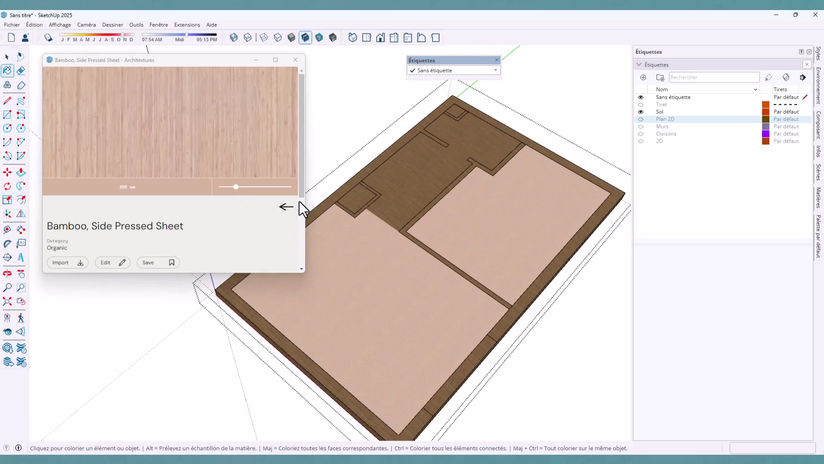The width and height of the screenshot is (824, 464).
Task: Show the Murs tag
Action: point(641,127)
